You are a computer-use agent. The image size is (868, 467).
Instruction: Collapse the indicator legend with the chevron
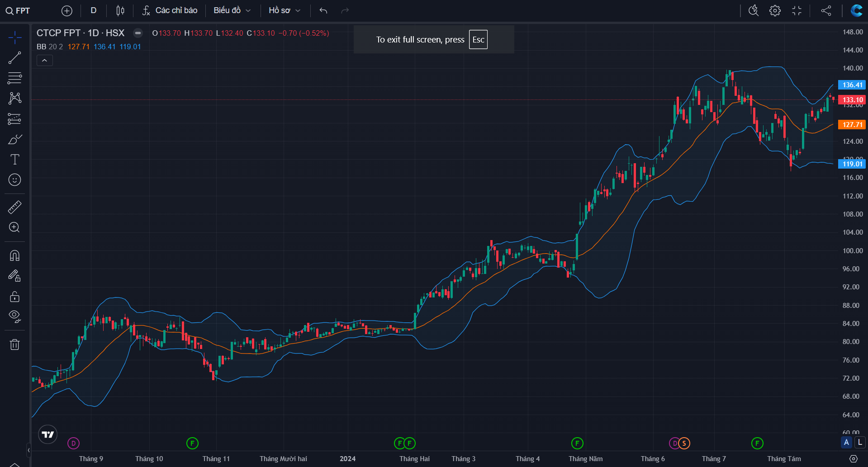pyautogui.click(x=45, y=61)
